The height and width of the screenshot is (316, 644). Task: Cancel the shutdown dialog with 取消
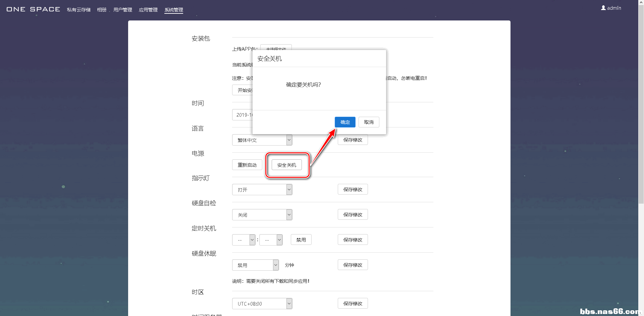point(369,122)
